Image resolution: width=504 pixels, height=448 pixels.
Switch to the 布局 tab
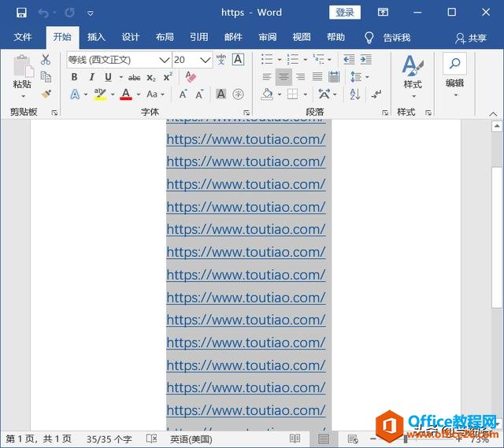pyautogui.click(x=165, y=37)
